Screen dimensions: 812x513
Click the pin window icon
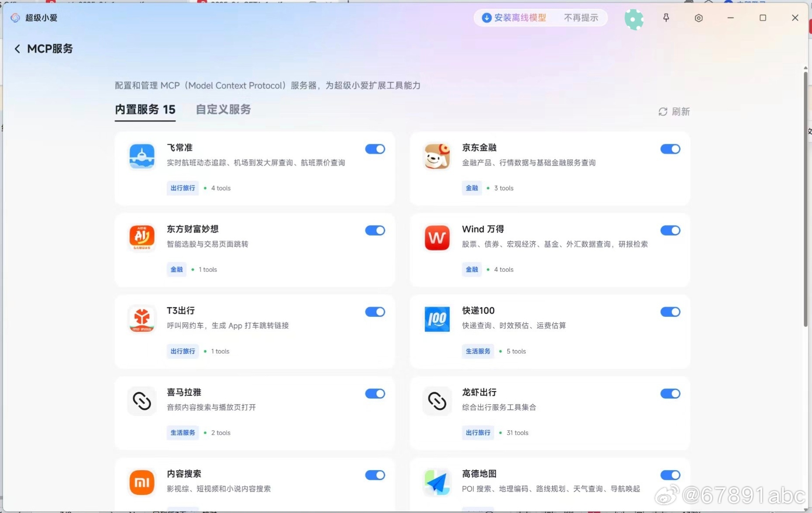coord(666,17)
